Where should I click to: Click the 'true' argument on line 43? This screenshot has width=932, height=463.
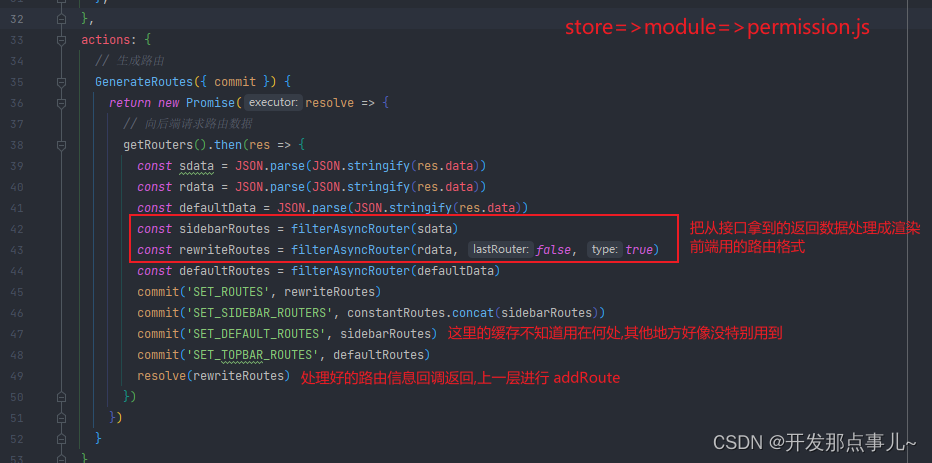[639, 250]
